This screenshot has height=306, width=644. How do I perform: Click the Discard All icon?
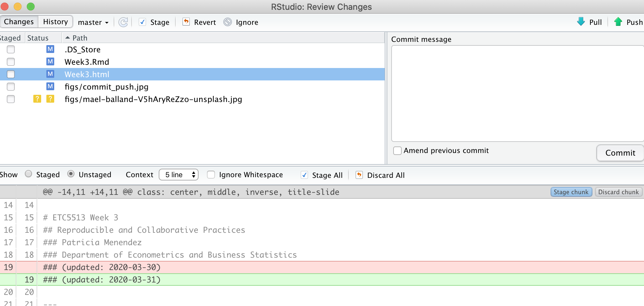(359, 175)
